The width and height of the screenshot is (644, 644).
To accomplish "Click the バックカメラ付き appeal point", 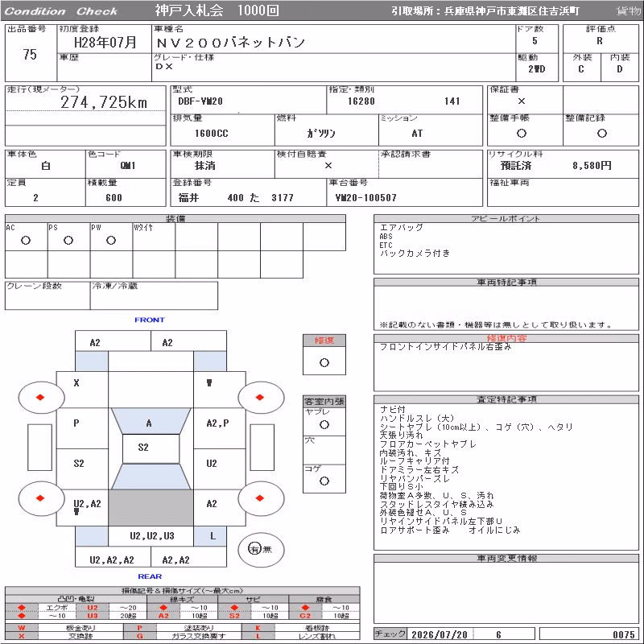I will 415,254.
